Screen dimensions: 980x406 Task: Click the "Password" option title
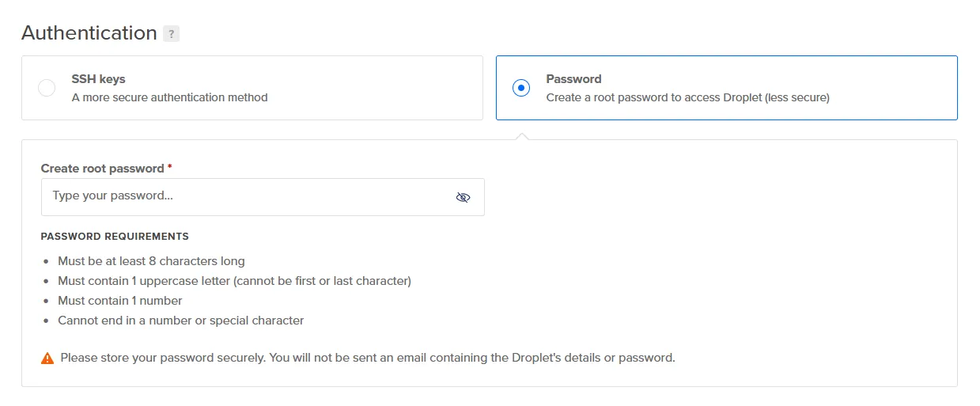point(573,79)
